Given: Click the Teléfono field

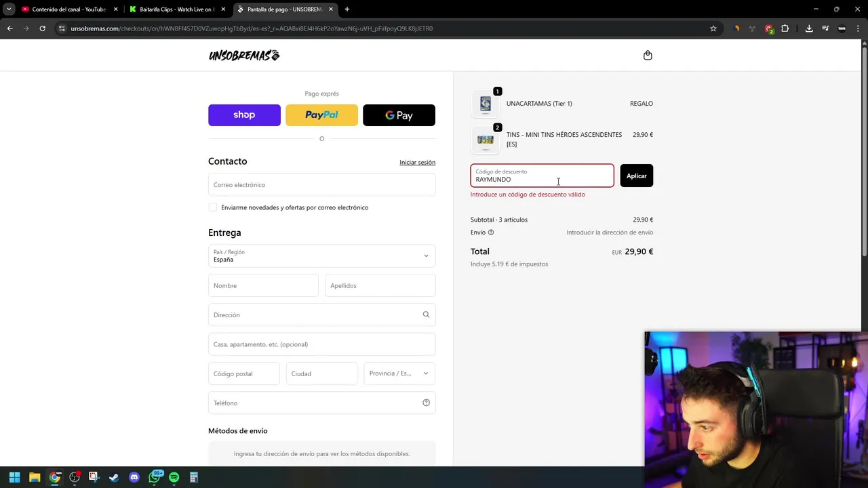Looking at the screenshot, I should coord(321,403).
